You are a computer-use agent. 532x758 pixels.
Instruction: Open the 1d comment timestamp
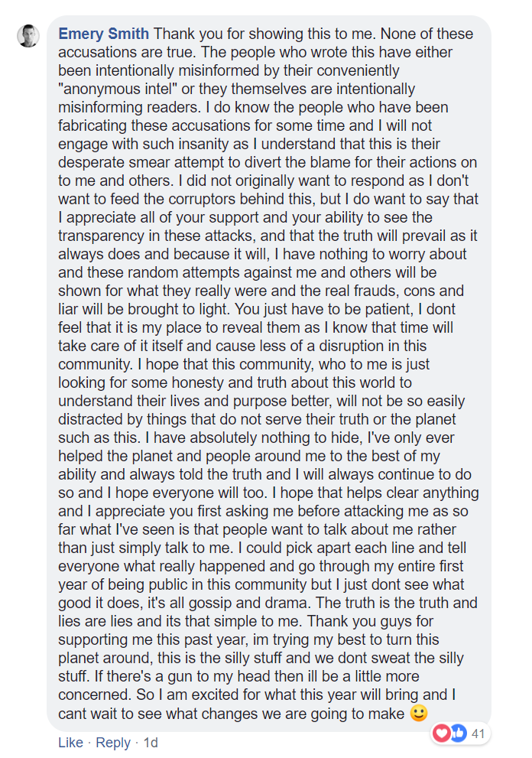[x=150, y=742]
